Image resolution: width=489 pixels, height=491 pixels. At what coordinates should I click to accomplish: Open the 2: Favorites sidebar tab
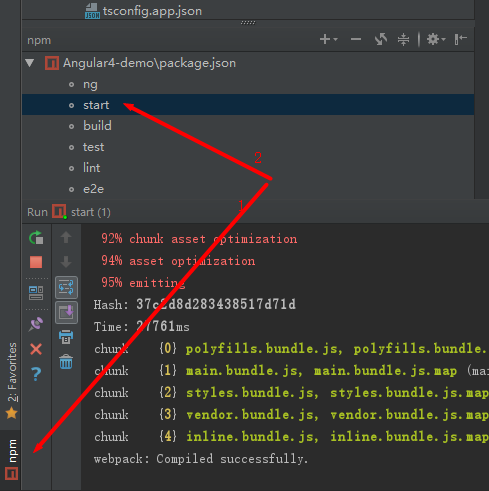pos(11,380)
